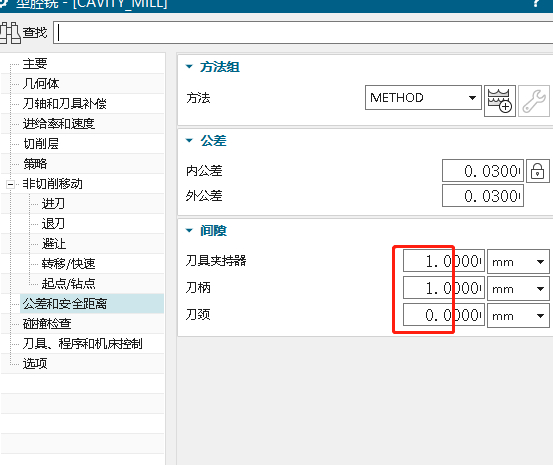Select 转移/快速 sub-item
The height and width of the screenshot is (465, 553).
pyautogui.click(x=68, y=264)
